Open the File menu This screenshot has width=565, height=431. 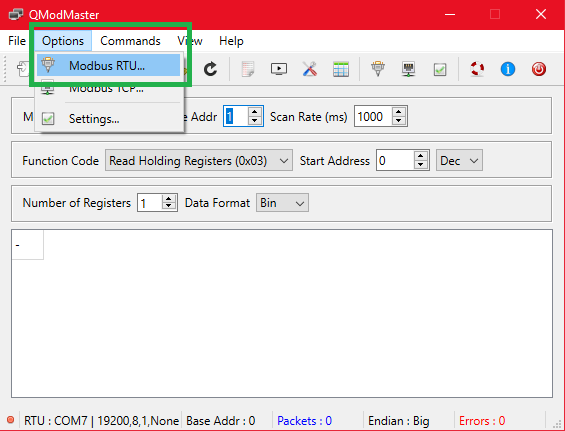tap(17, 41)
